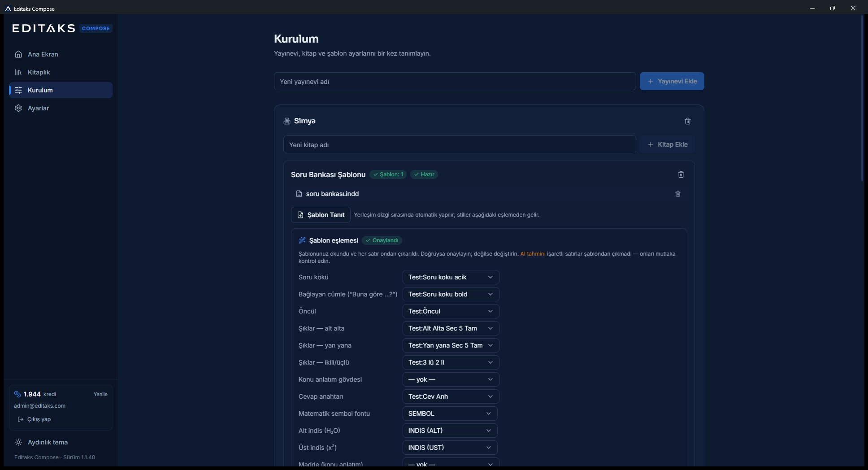Log out with Çıkış yap
This screenshot has height=470, width=868.
coord(34,419)
